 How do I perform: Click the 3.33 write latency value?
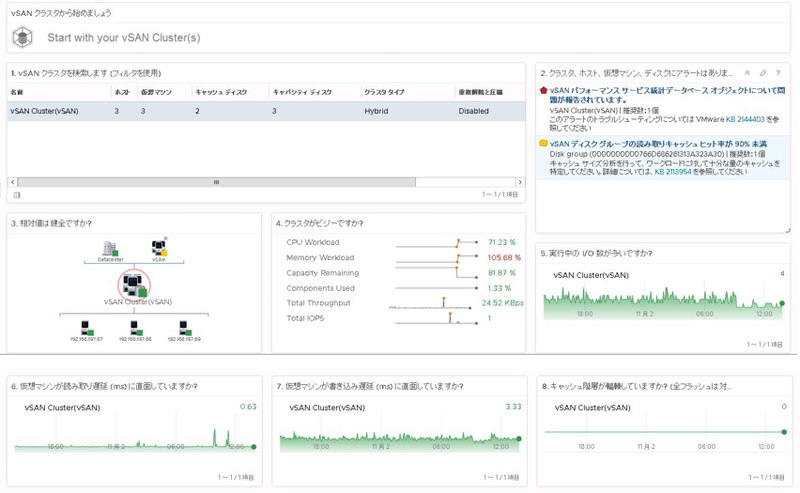click(514, 407)
